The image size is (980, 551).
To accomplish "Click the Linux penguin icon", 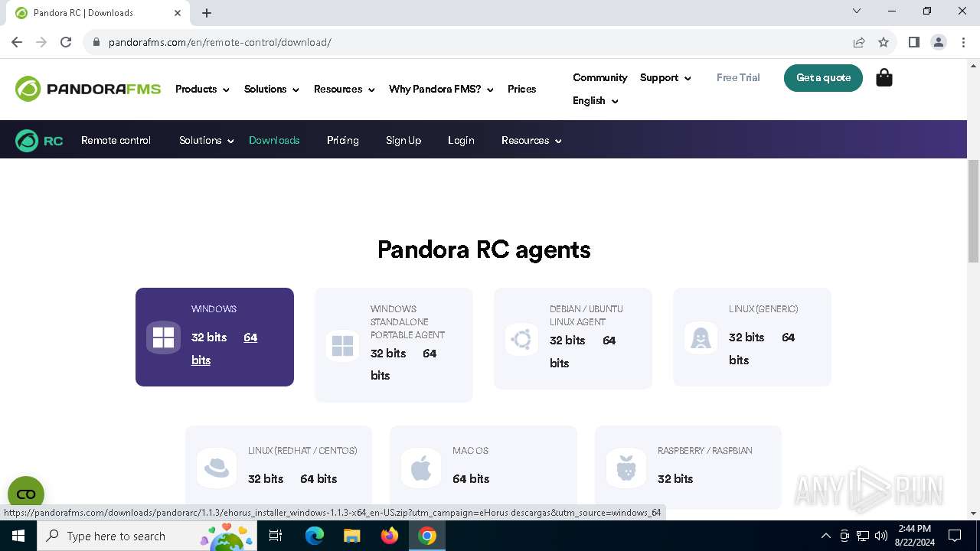I will (701, 337).
